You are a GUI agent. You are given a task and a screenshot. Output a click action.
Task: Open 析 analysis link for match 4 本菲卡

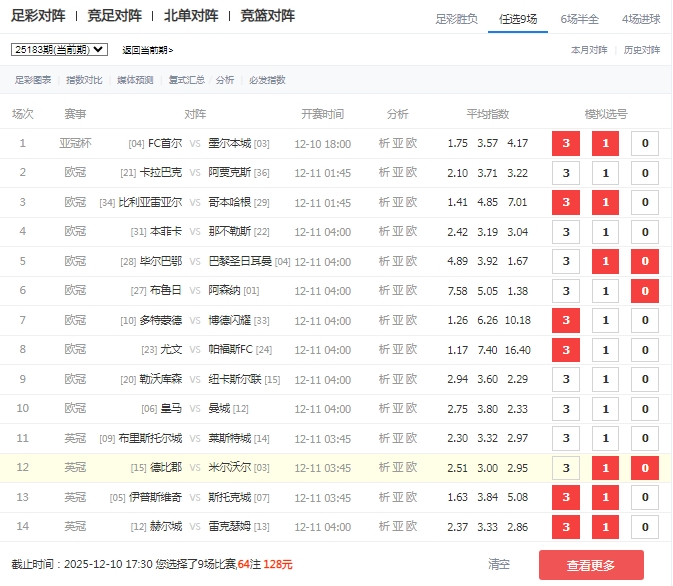click(385, 232)
